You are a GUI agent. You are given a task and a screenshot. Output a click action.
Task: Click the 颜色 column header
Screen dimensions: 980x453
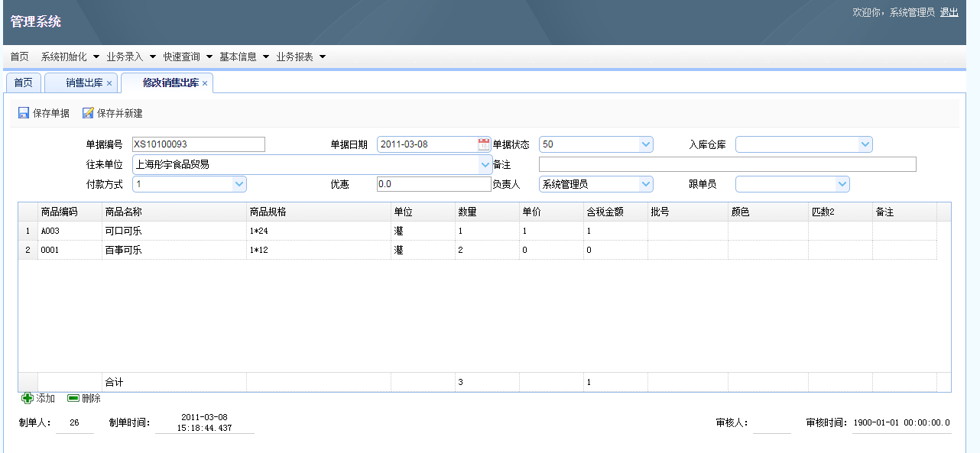click(x=767, y=212)
